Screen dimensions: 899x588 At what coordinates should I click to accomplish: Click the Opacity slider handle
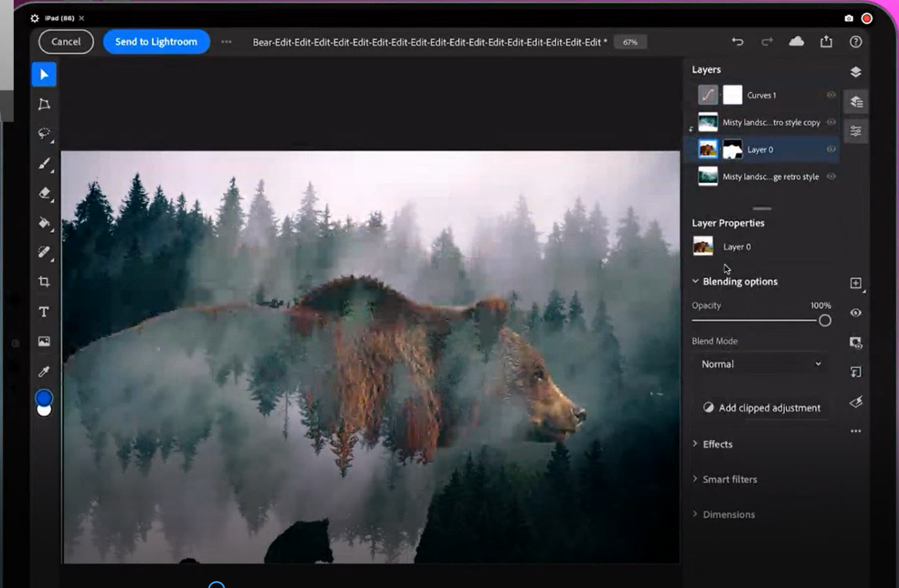tap(824, 321)
